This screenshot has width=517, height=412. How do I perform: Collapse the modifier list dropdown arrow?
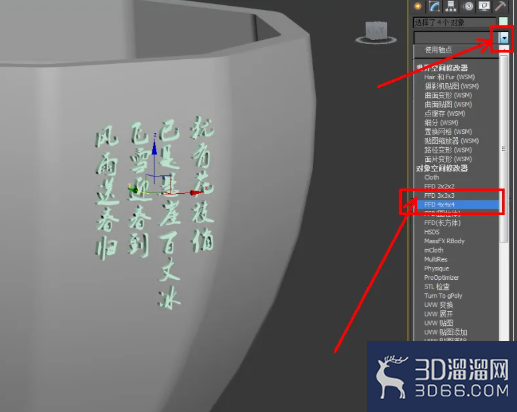[504, 38]
